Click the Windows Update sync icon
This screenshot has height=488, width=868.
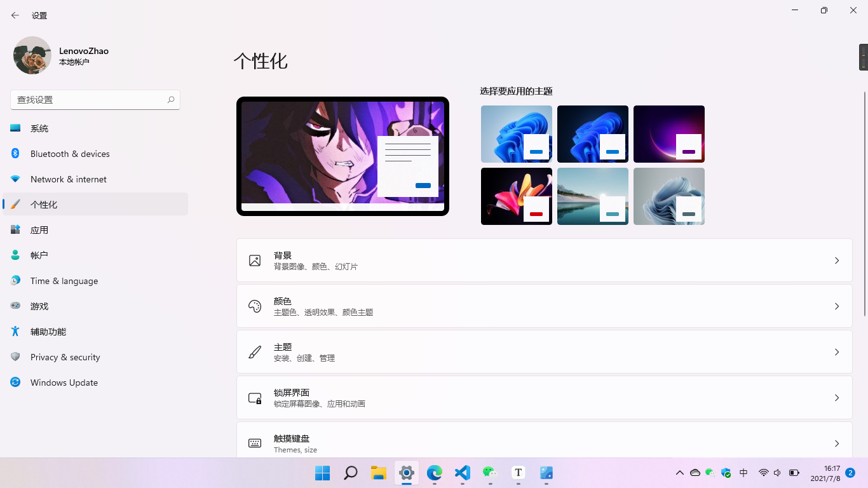[15, 382]
